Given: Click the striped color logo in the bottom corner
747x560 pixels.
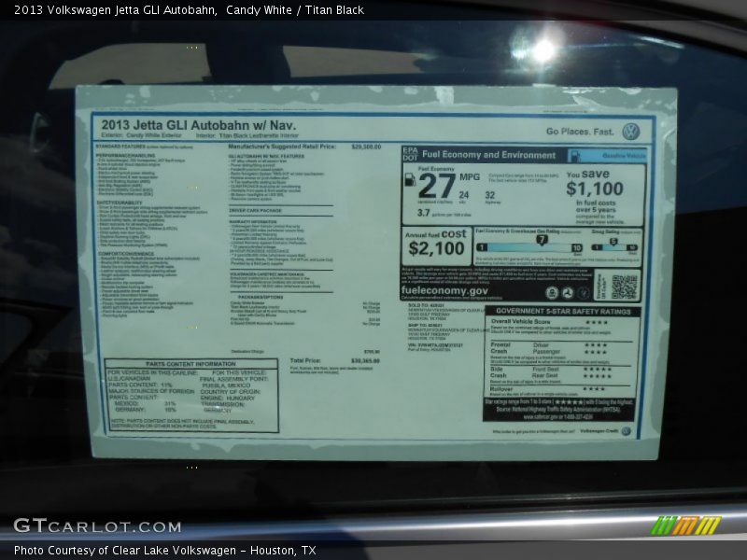Looking at the screenshot, I should [x=686, y=525].
